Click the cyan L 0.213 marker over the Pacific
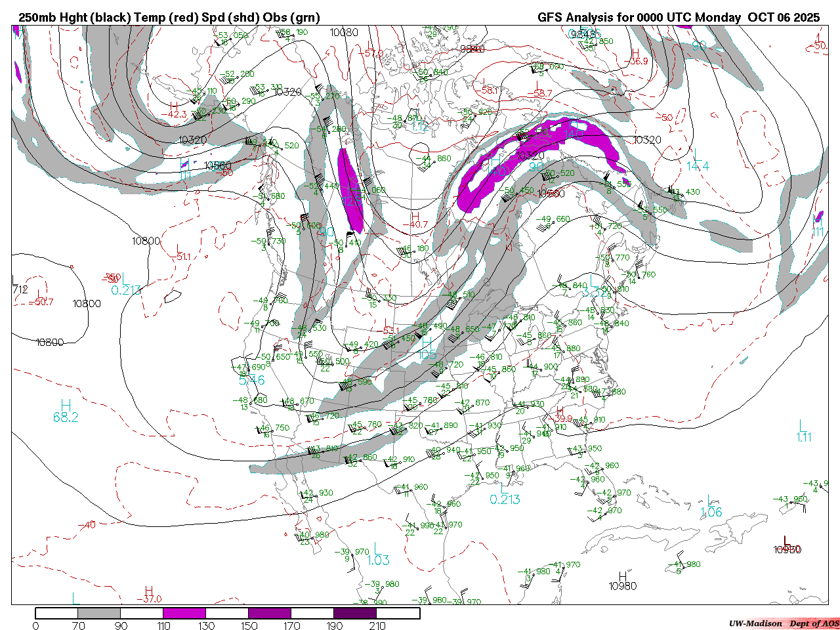 tap(126, 285)
